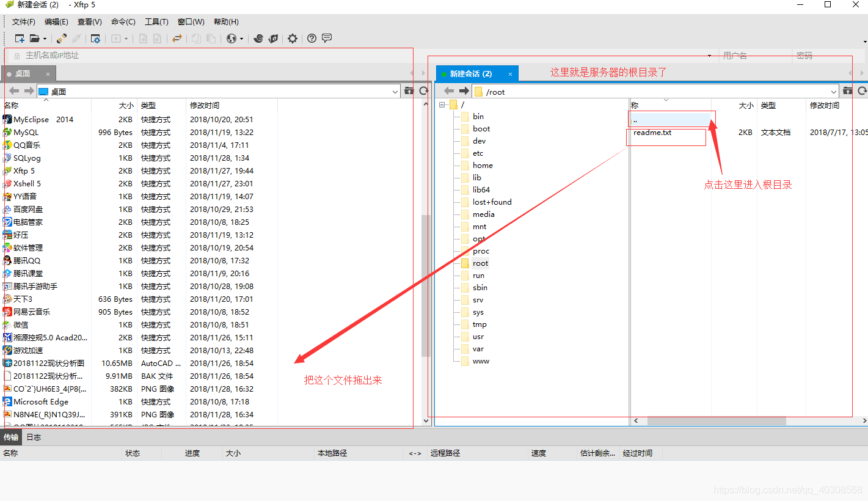
Task: Select the etc folder in remote tree
Action: pyautogui.click(x=478, y=153)
